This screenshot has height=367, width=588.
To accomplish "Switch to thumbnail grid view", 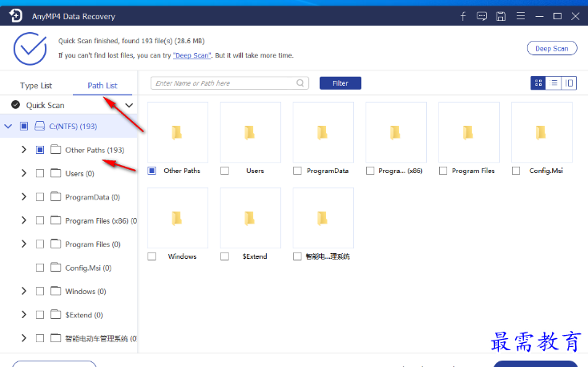I will 538,83.
